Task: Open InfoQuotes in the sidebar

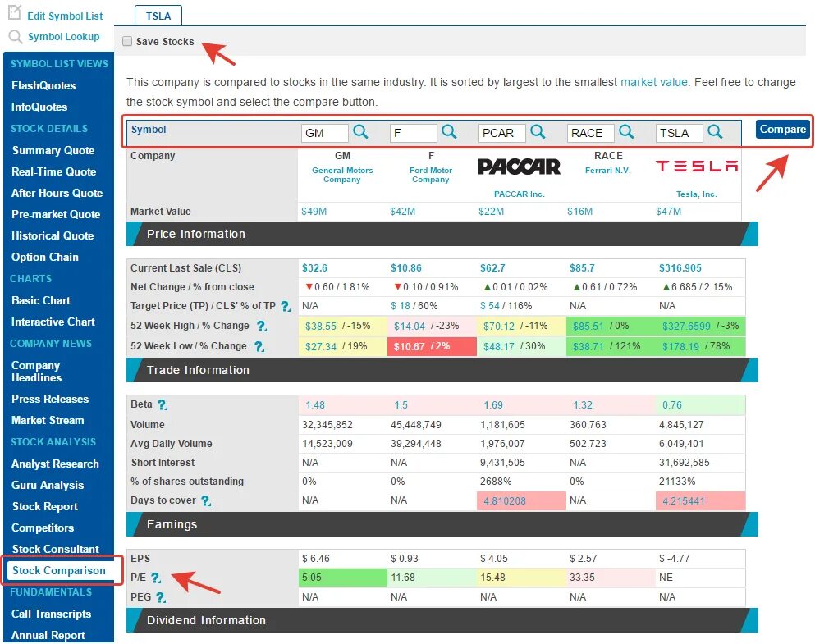Action: 39,107
